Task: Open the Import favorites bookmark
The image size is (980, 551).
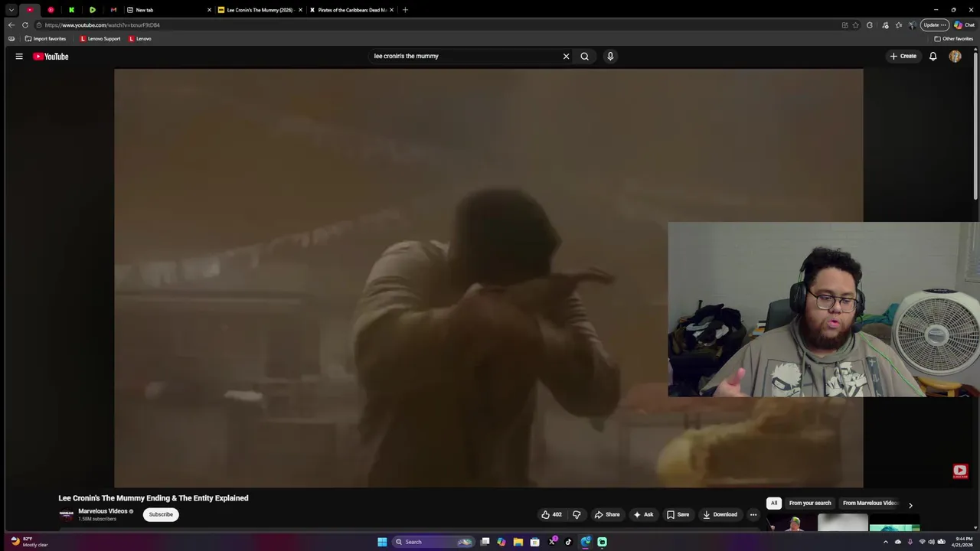Action: click(x=45, y=38)
